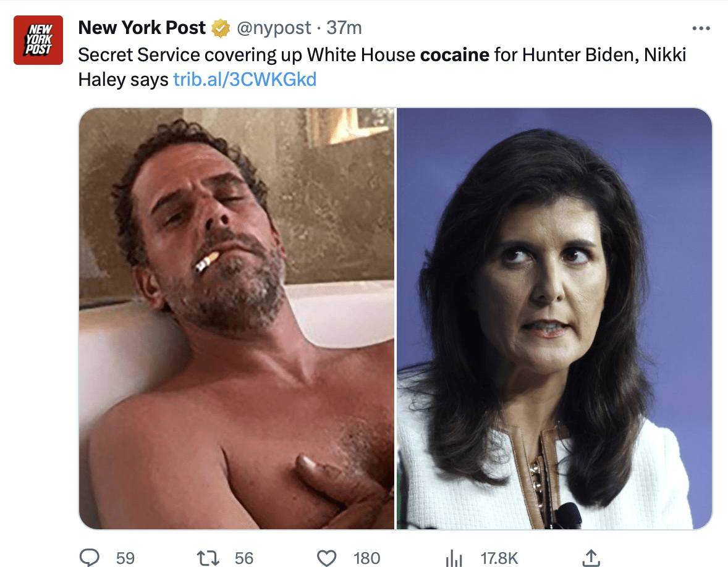
Task: Click the 56 retweets count
Action: pos(244,558)
